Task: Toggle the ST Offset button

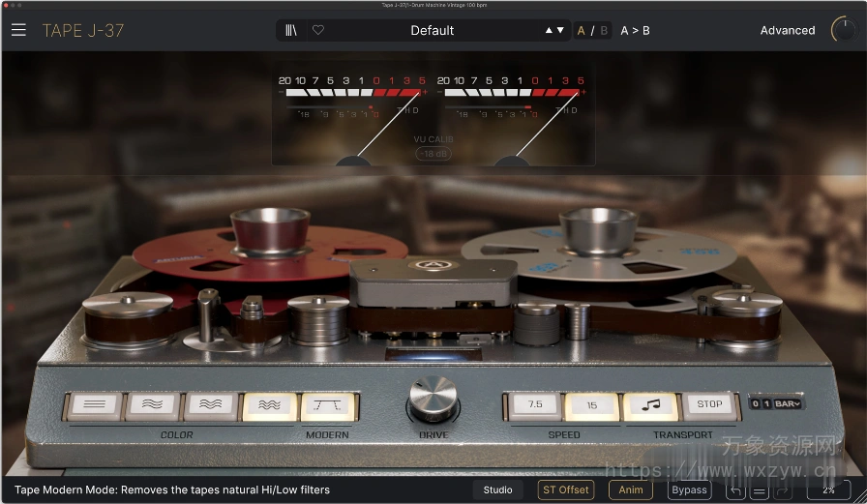Action: pos(566,489)
